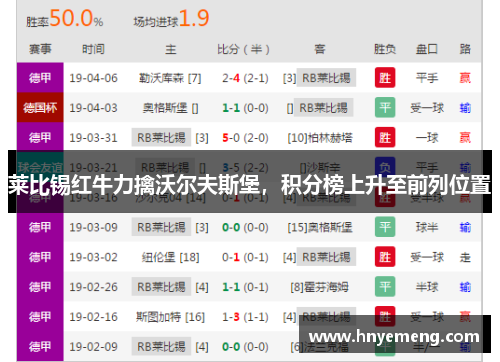500x362 pixels.
Task: Click the blue 输 result in the 19-02-26 row
Action: coord(465,287)
